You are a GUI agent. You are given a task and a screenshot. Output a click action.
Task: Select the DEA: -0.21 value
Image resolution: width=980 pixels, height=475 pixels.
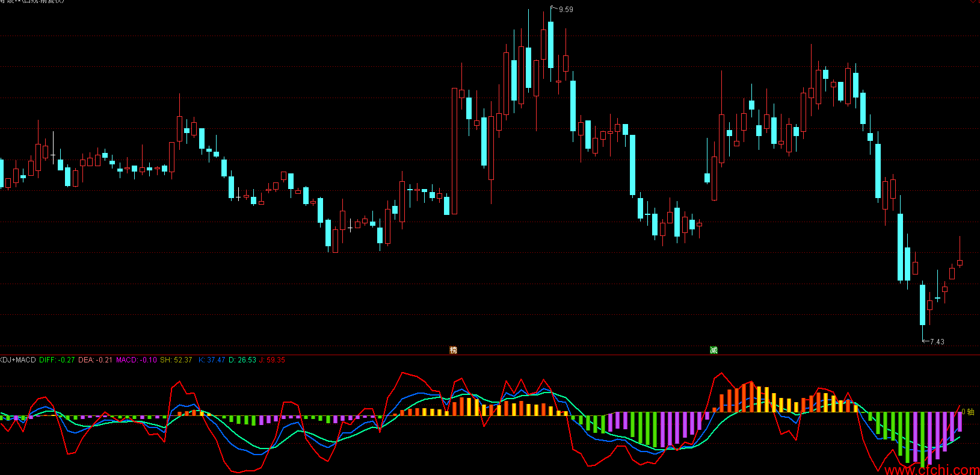coord(95,360)
